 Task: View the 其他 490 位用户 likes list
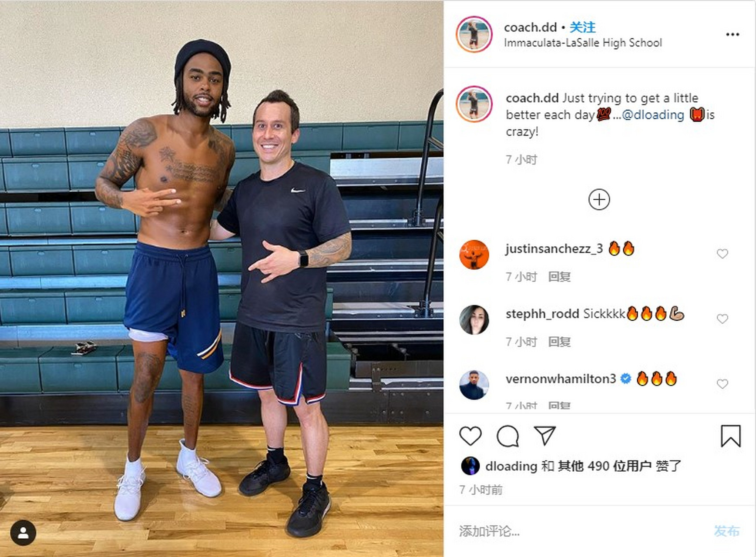tap(605, 466)
